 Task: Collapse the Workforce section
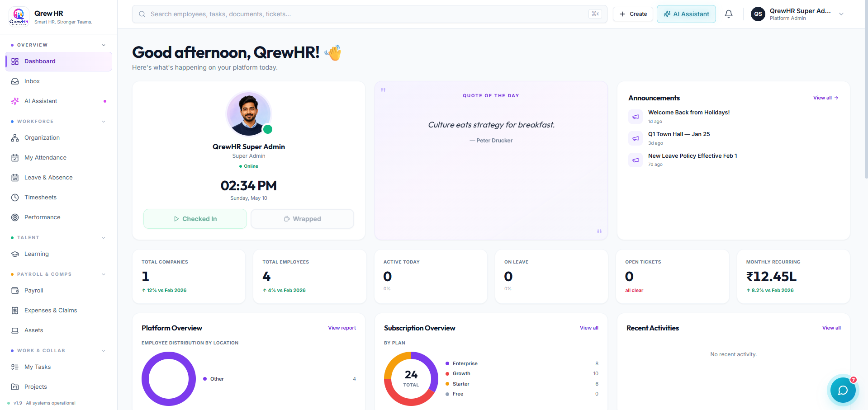104,122
